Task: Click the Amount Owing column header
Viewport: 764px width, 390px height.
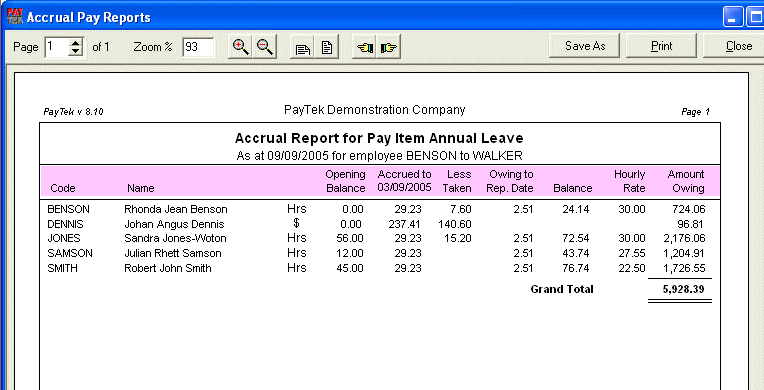Action: [686, 181]
